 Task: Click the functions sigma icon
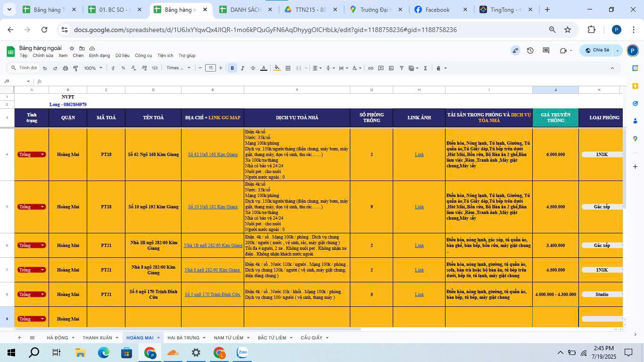[425, 68]
